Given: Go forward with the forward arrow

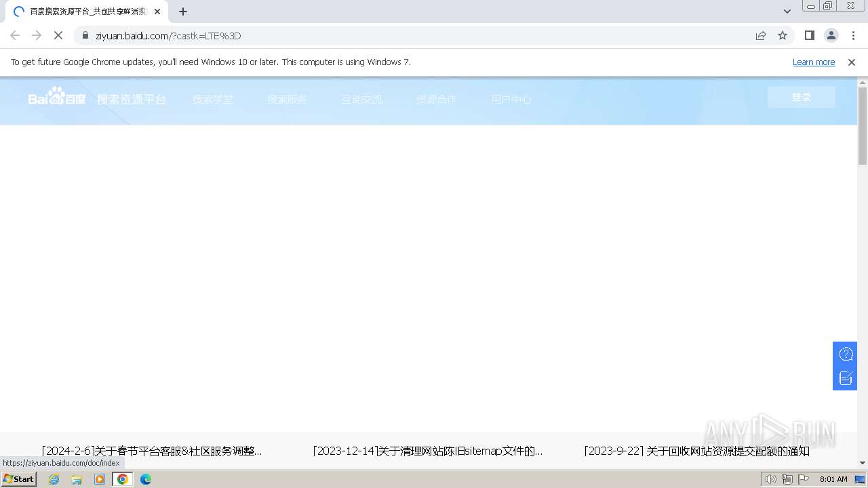Looking at the screenshot, I should point(37,35).
